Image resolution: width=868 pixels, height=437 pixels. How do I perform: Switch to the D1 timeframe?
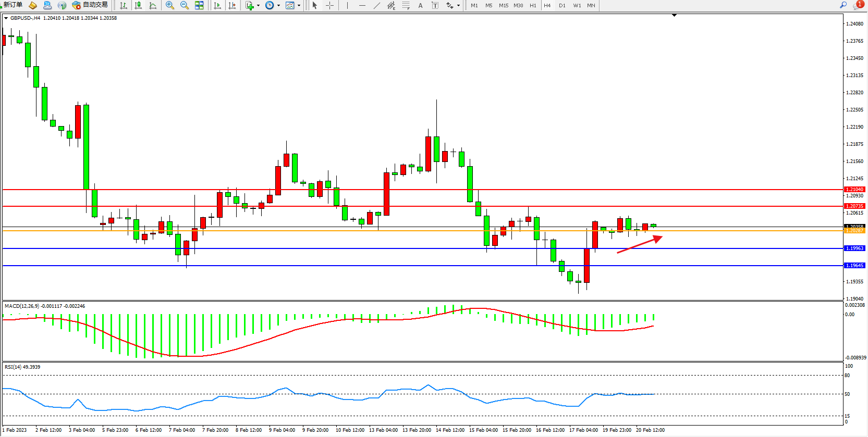coord(562,5)
